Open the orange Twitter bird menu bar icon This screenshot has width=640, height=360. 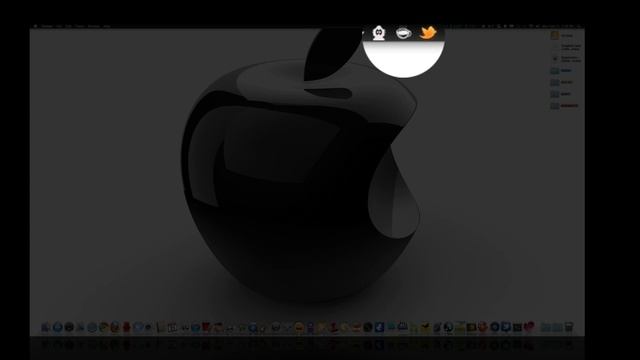coord(428,32)
